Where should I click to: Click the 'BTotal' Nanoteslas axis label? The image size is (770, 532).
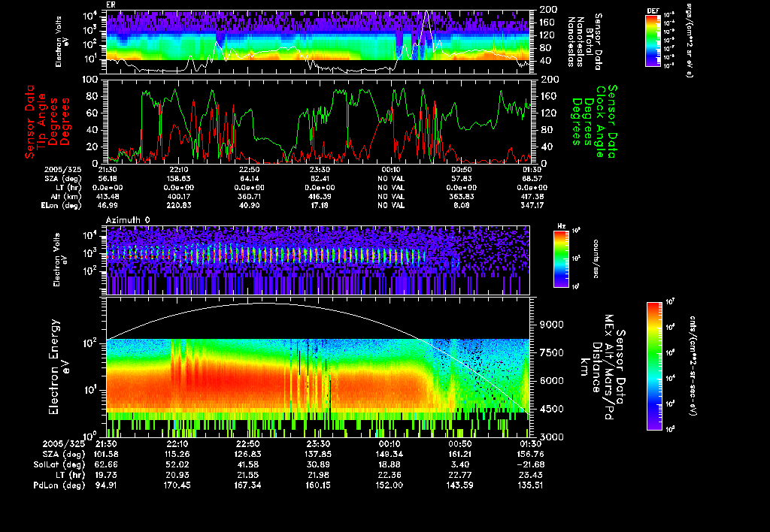pyautogui.click(x=590, y=42)
